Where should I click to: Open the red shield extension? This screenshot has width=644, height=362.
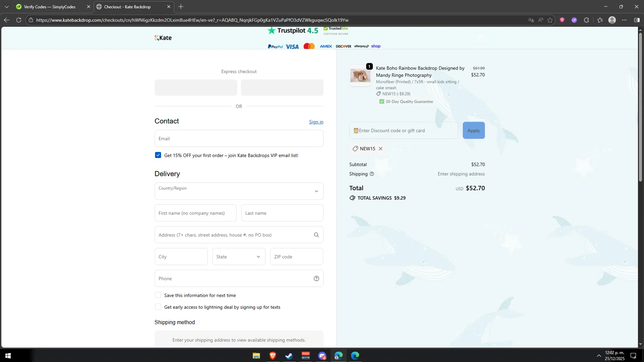(x=562, y=20)
